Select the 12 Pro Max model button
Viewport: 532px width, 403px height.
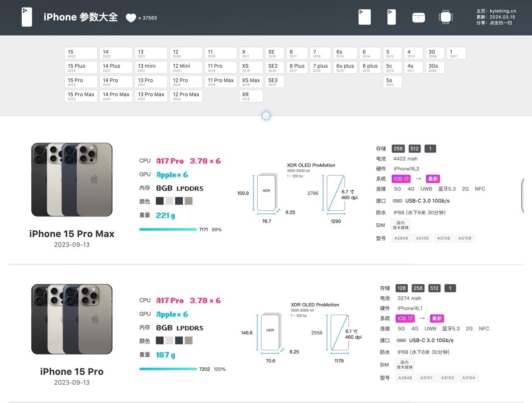point(186,96)
